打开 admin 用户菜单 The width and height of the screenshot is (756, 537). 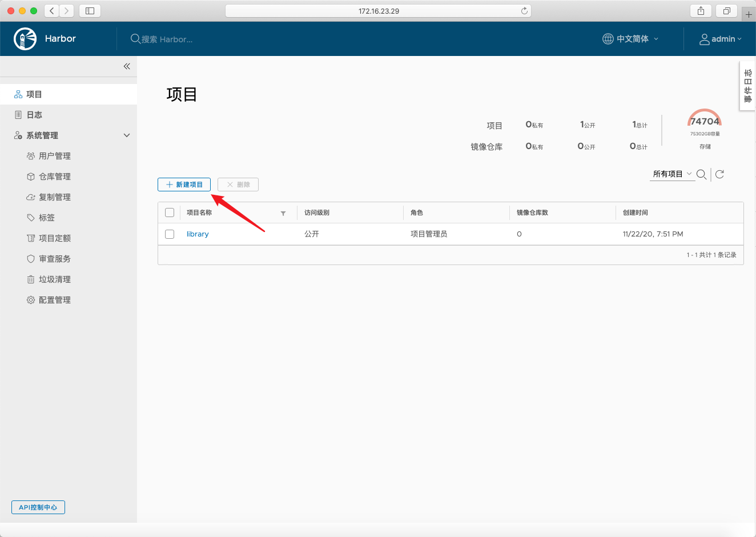(721, 38)
